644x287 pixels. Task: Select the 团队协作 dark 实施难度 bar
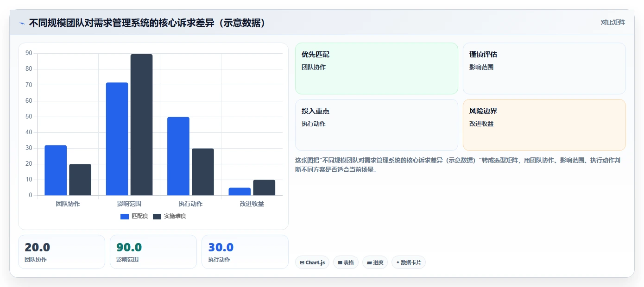(x=80, y=180)
